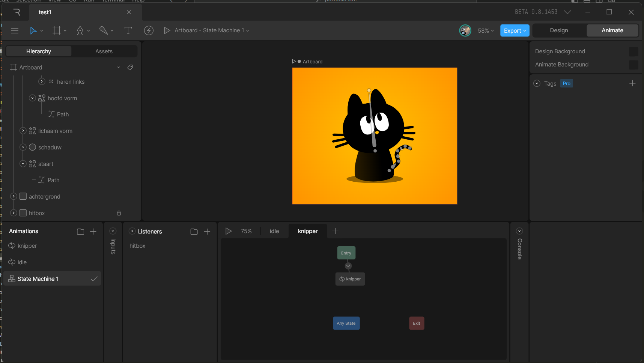Open the 58% zoom level dropdown
This screenshot has width=644, height=363.
point(486,31)
